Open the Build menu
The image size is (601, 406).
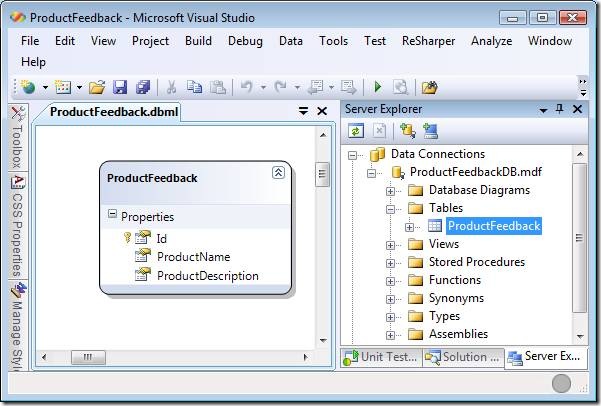click(x=198, y=41)
